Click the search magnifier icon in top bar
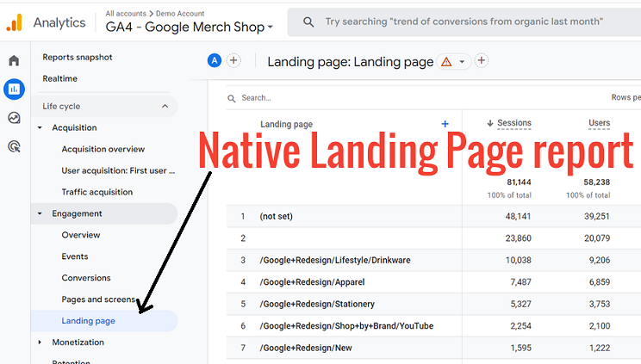This screenshot has width=641, height=364. tap(308, 22)
